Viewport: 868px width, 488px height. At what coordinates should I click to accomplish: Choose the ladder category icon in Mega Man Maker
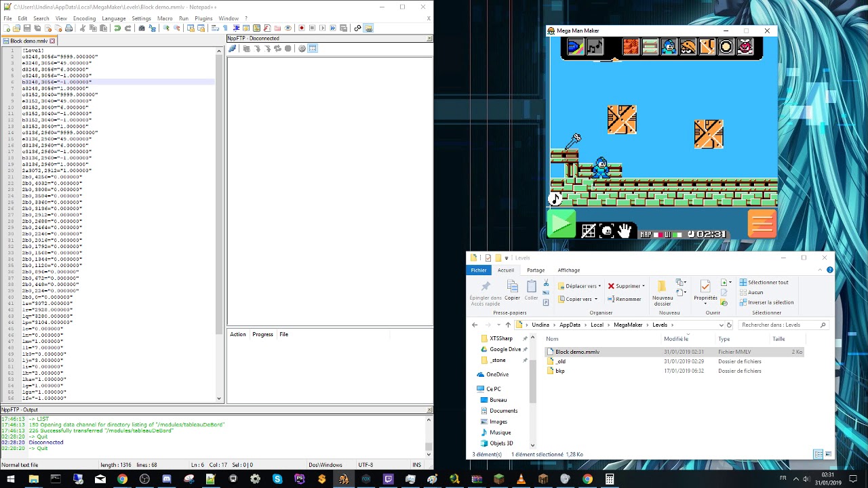coord(650,47)
